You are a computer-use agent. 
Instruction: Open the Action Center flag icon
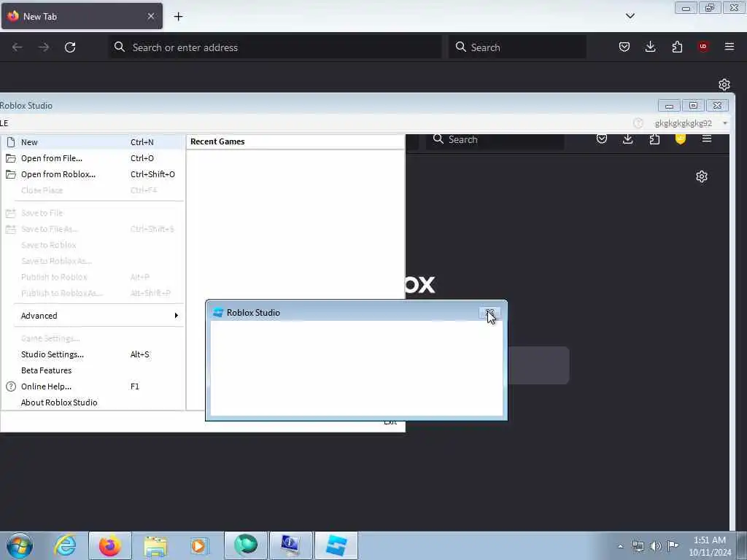coord(673,545)
